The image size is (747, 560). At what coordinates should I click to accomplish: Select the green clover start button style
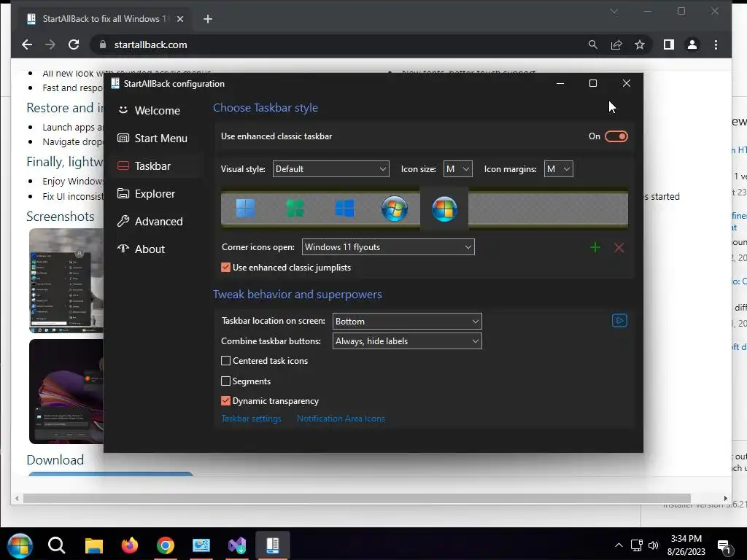click(295, 209)
